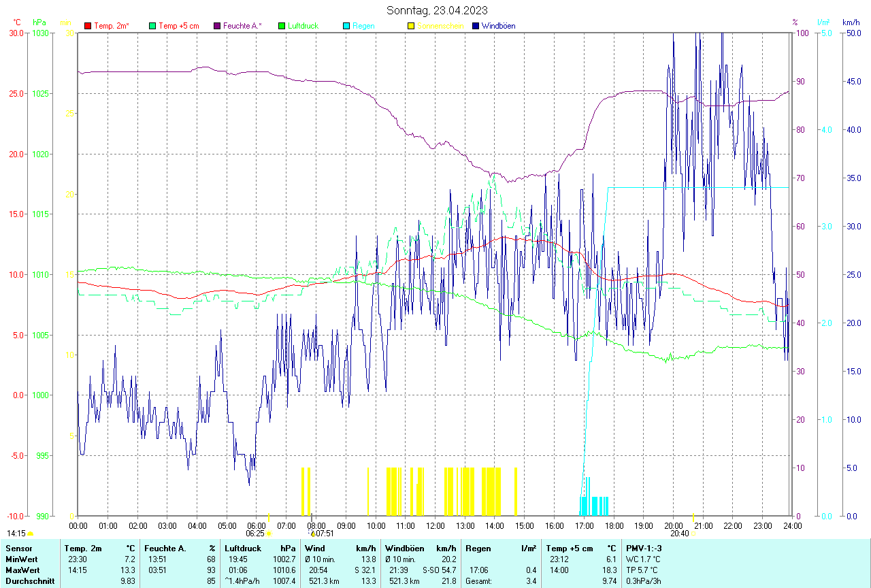Viewport: 871px width, 588px height.
Task: Click the Regen legend label
Action: pos(363,26)
